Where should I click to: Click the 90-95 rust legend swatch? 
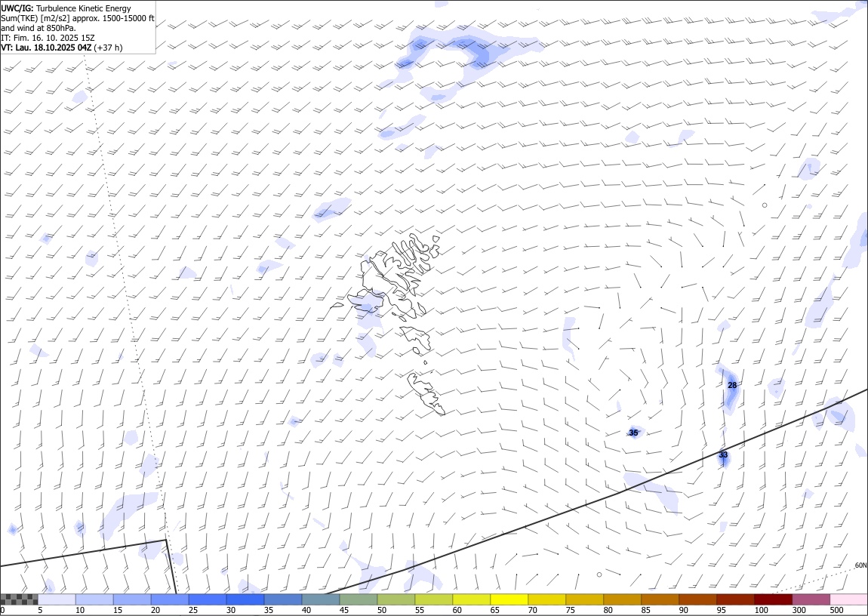pos(697,599)
